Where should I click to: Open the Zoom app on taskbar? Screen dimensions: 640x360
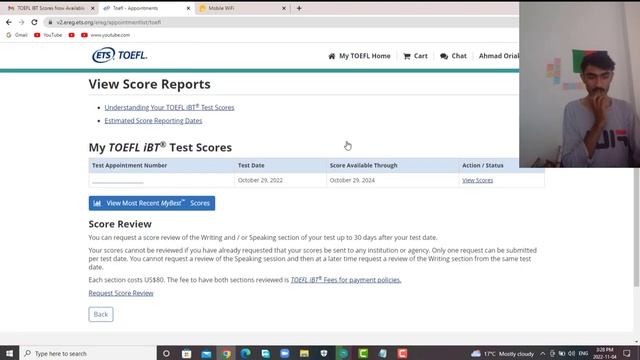[x=284, y=353]
